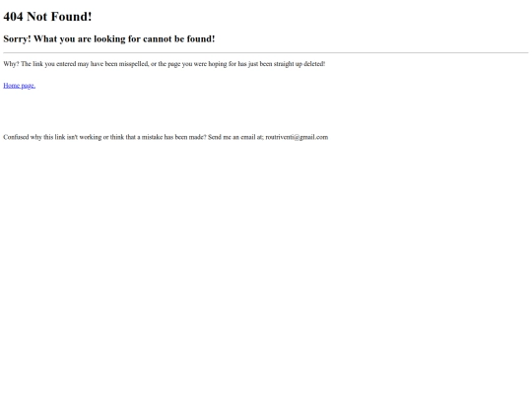Click the word "misspelled" in the paragraph

pyautogui.click(x=133, y=64)
